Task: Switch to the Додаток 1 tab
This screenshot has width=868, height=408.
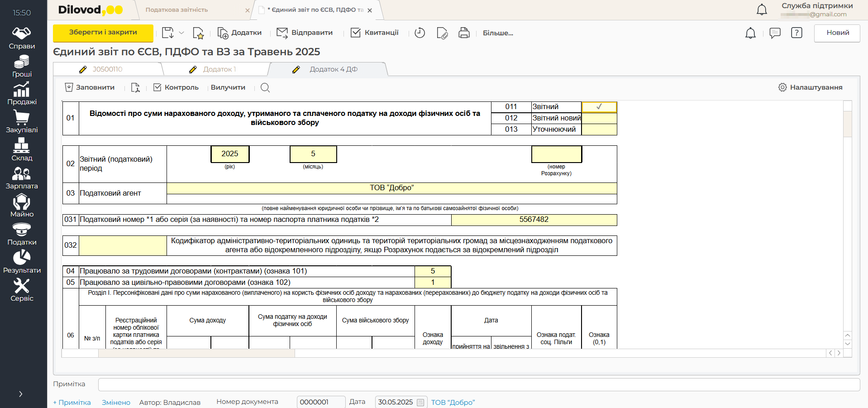Action: (x=219, y=69)
